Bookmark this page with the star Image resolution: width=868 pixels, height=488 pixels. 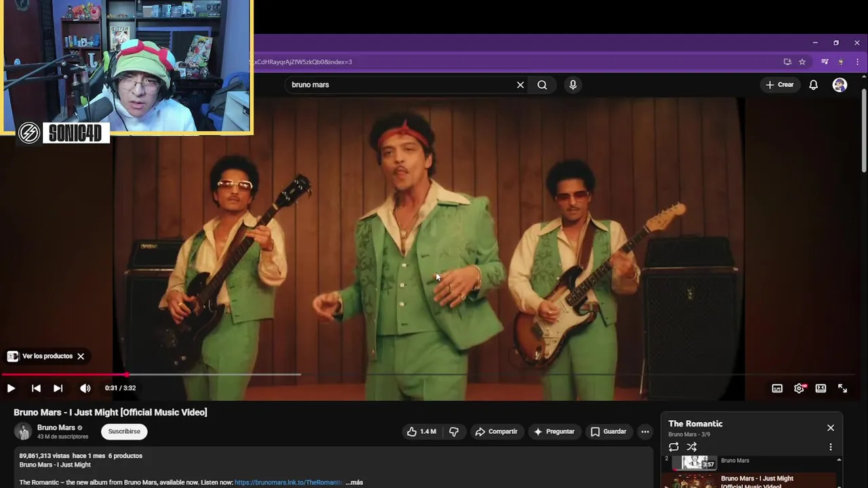(x=802, y=62)
